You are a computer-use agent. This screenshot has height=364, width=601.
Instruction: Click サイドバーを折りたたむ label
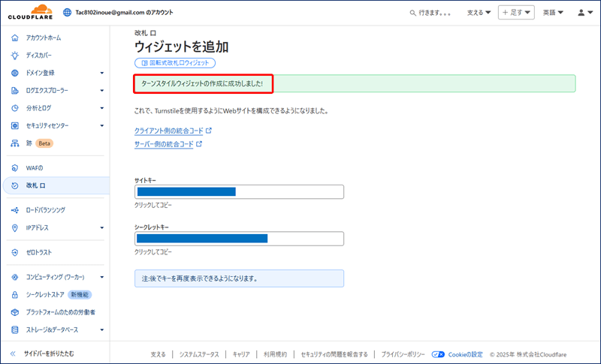coord(49,353)
